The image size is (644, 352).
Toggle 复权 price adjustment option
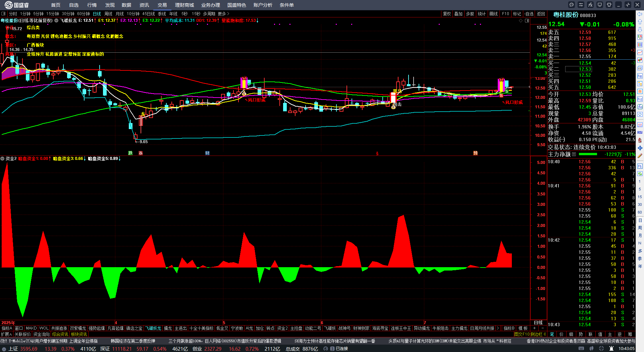447,14
